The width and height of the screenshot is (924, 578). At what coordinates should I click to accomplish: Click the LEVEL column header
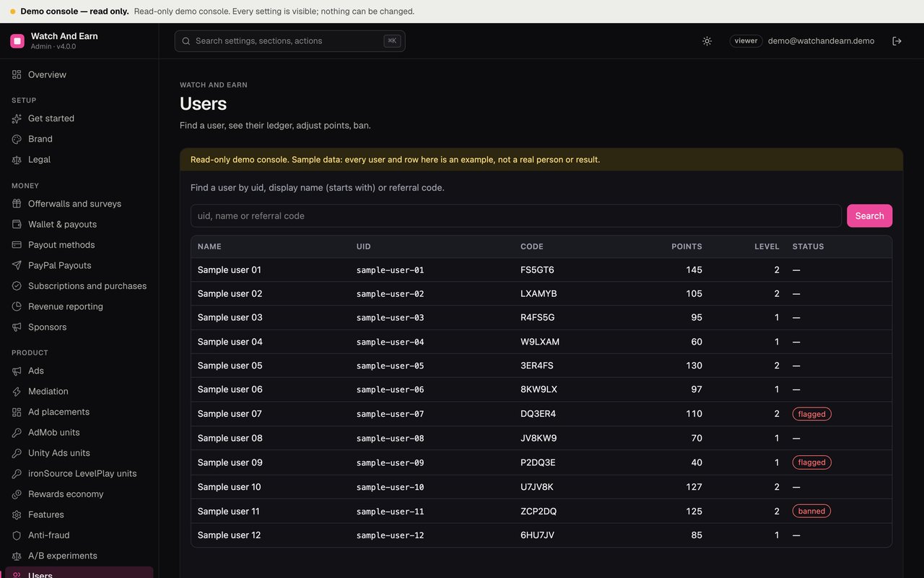coord(767,246)
